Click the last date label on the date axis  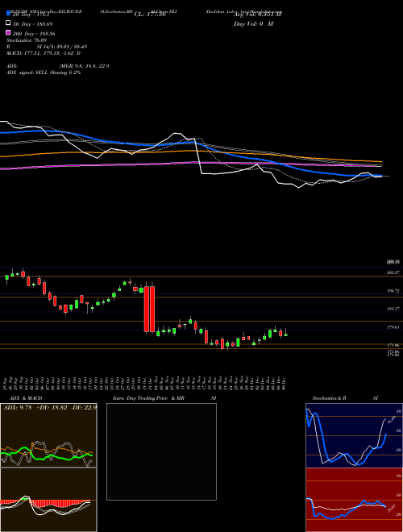click(284, 384)
